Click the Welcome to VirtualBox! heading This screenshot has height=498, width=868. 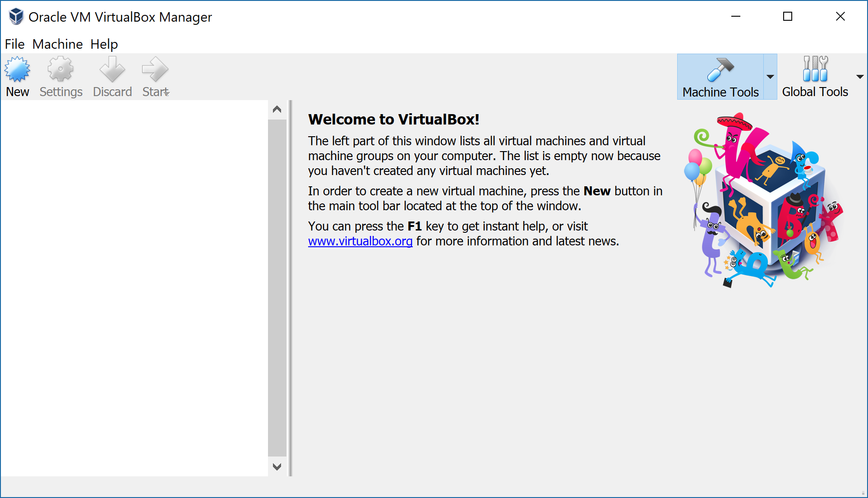(393, 120)
